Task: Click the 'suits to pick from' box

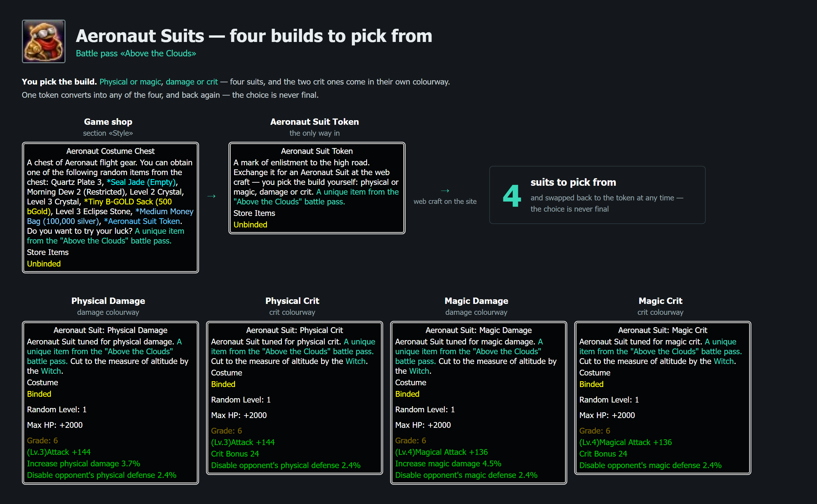Action: click(x=597, y=195)
